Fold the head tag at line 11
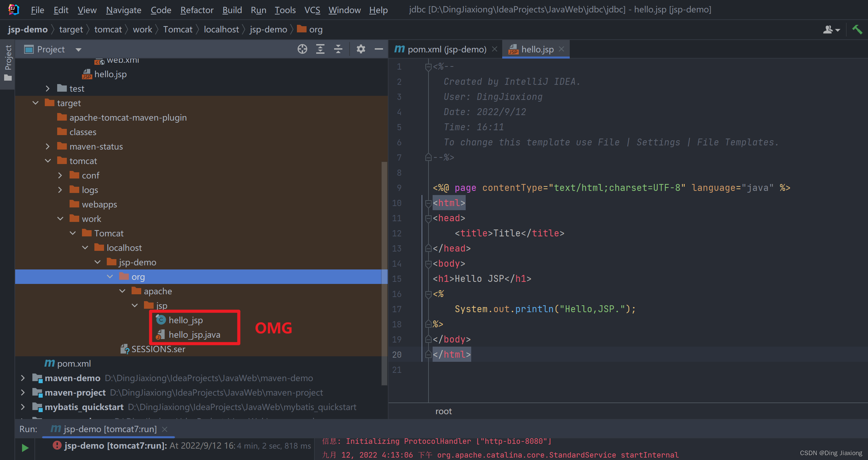This screenshot has height=460, width=868. pos(428,218)
